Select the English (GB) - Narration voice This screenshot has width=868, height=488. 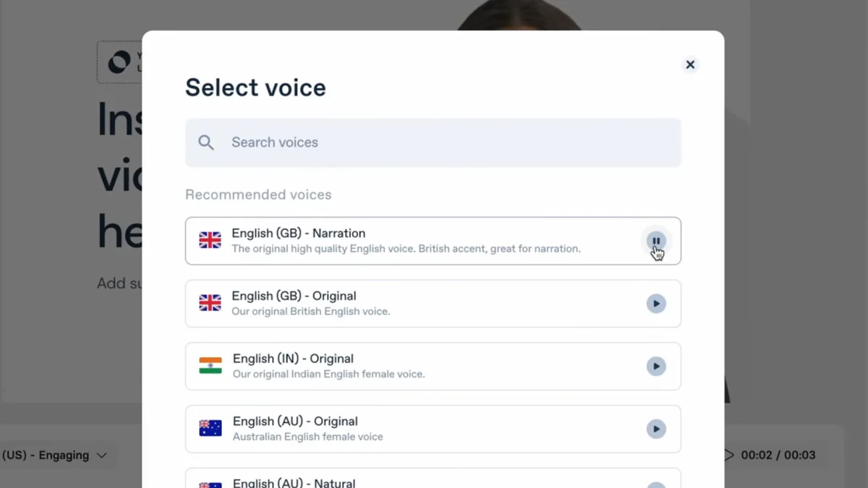click(405, 241)
